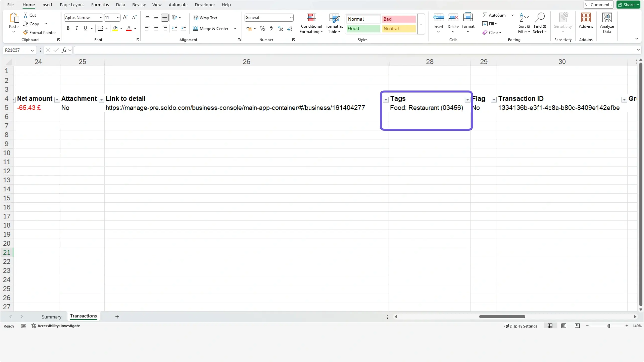The height and width of the screenshot is (362, 644).
Task: Center text horizontally icon
Action: click(156, 28)
